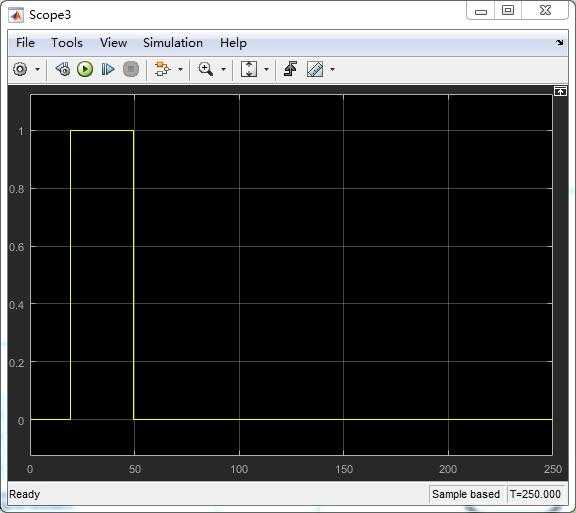Open the Tools menu
Image resolution: width=576 pixels, height=513 pixels.
[67, 43]
